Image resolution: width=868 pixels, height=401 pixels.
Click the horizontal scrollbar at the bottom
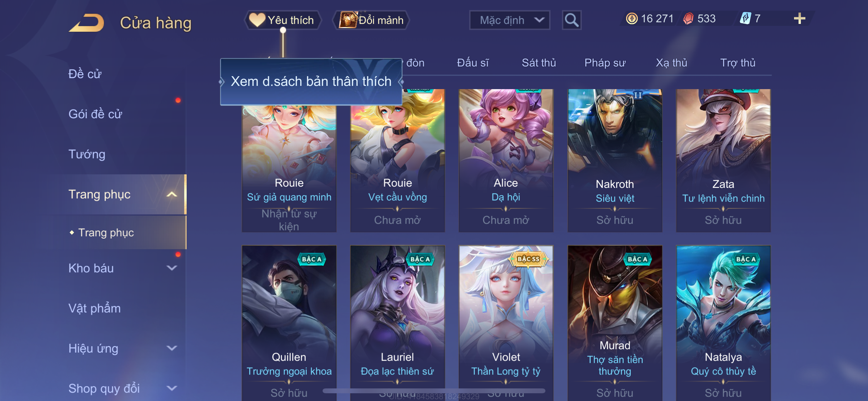pyautogui.click(x=434, y=391)
